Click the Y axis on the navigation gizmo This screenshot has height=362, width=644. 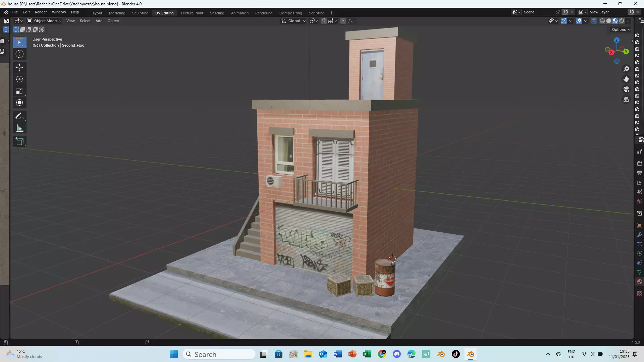(x=626, y=52)
